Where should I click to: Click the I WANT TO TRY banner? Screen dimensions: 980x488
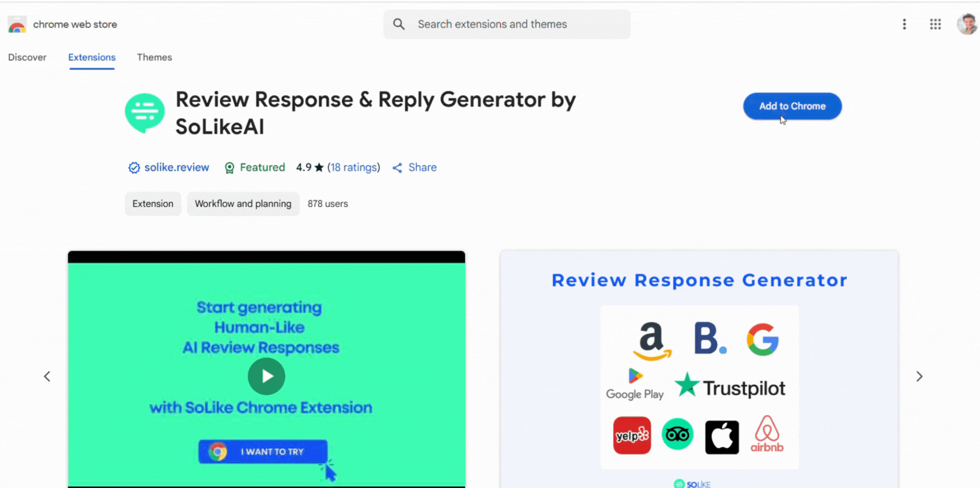point(263,451)
